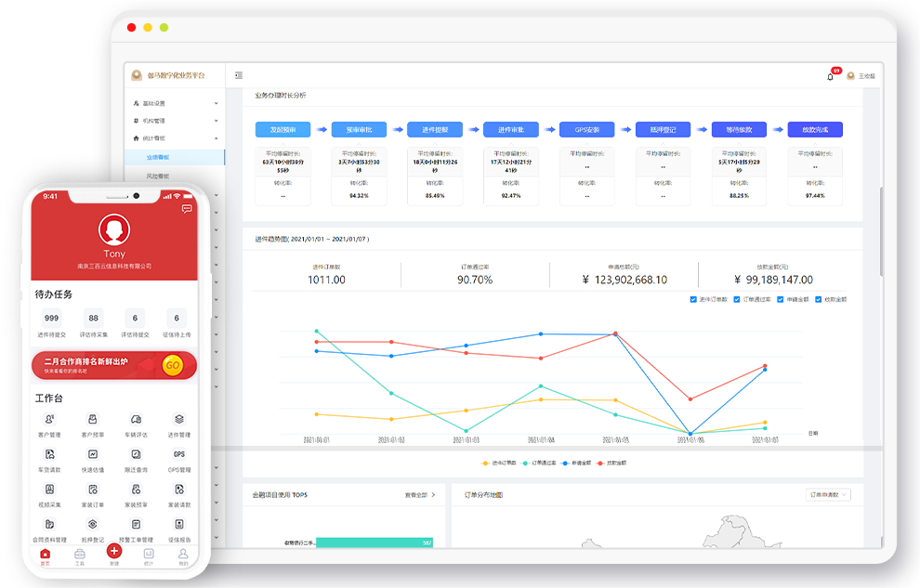Toggle the 放款金额 checkbox

click(x=818, y=299)
